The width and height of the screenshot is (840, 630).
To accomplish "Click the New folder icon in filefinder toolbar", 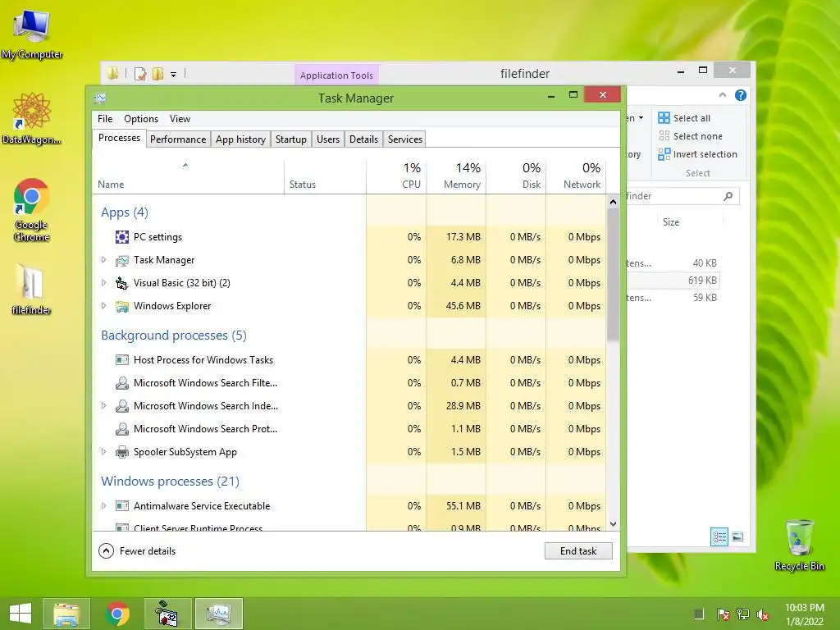I will 158,74.
